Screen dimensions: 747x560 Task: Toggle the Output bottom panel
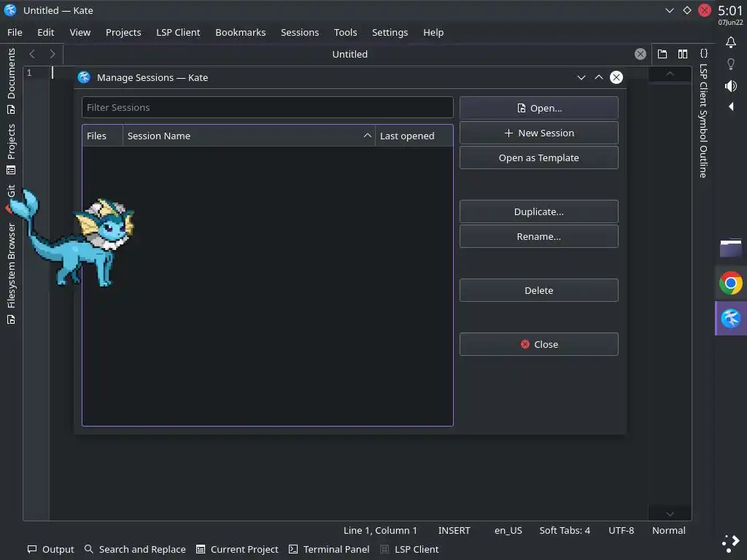point(50,549)
